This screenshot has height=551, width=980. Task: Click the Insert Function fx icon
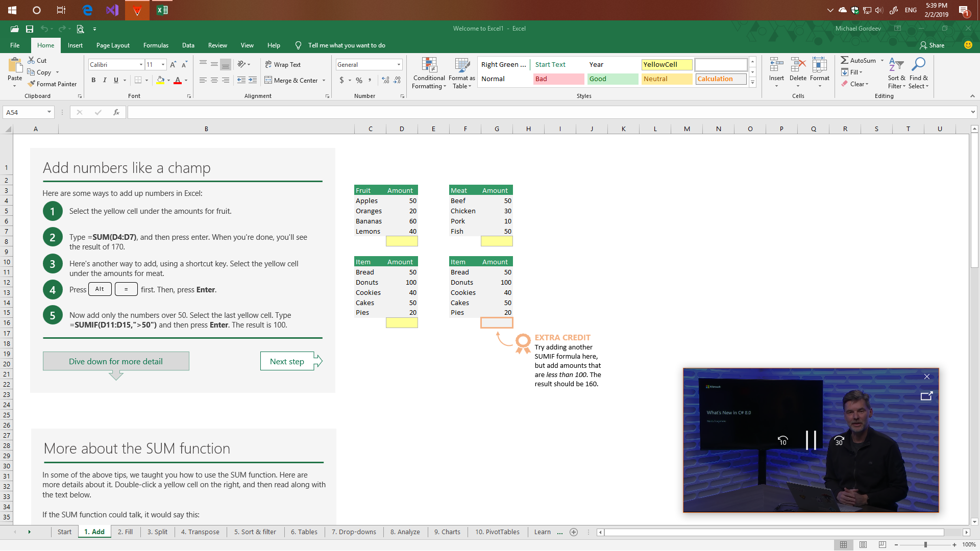[116, 112]
